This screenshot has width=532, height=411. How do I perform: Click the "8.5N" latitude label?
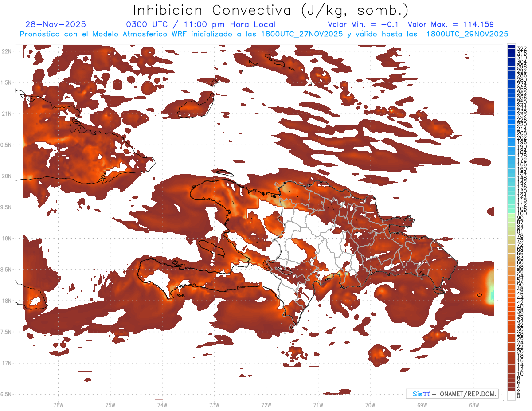tap(7, 270)
